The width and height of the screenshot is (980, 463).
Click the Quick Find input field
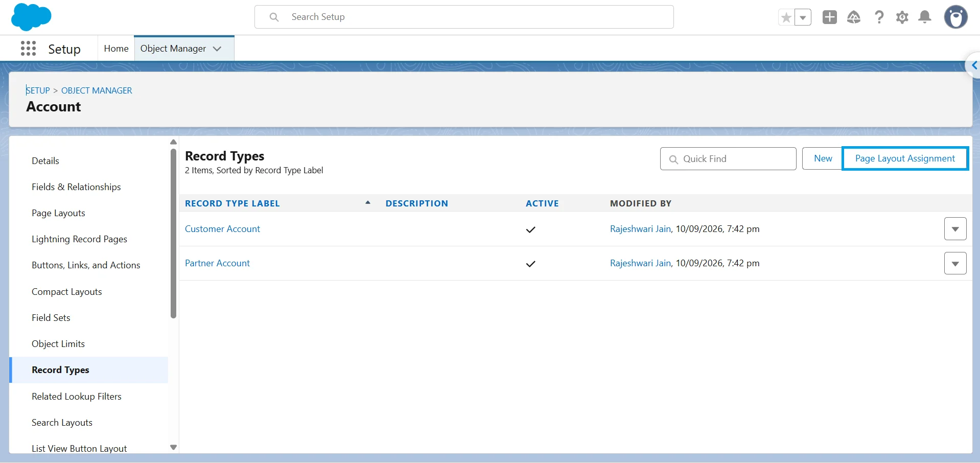[x=728, y=159]
